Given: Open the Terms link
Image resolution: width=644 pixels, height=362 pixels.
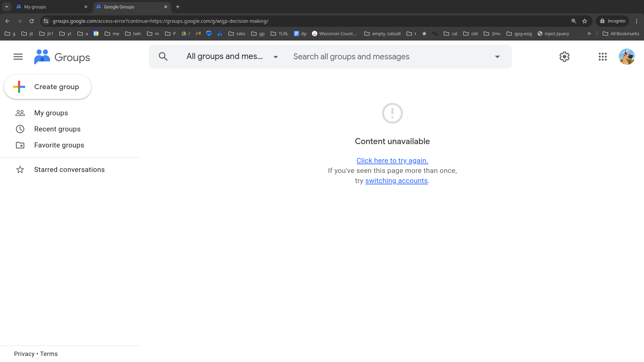Looking at the screenshot, I should tap(49, 354).
